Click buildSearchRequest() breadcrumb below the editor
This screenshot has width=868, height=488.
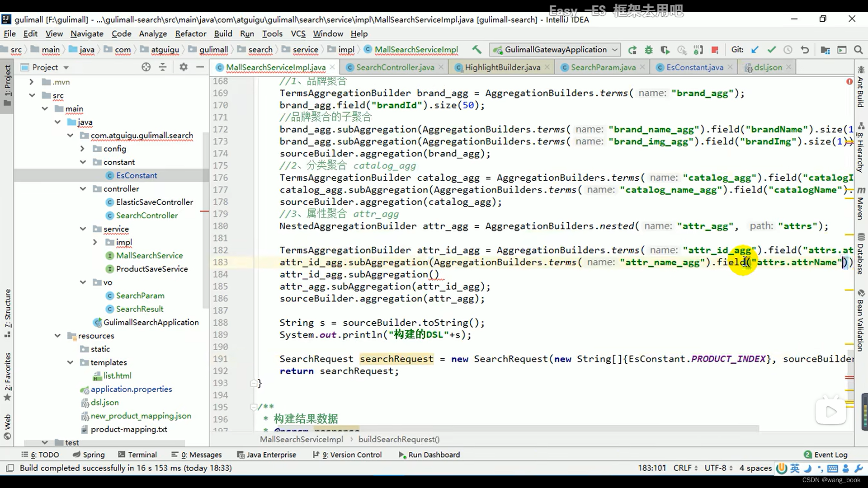point(399,439)
